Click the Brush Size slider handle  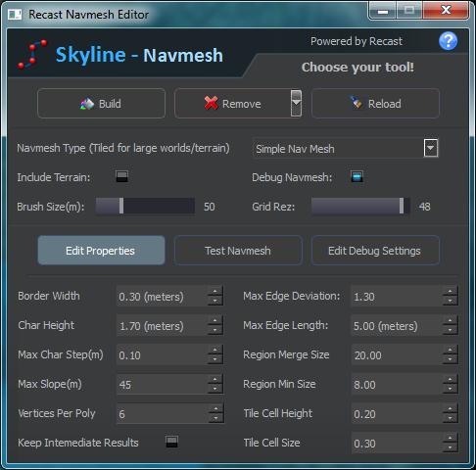[x=121, y=206]
